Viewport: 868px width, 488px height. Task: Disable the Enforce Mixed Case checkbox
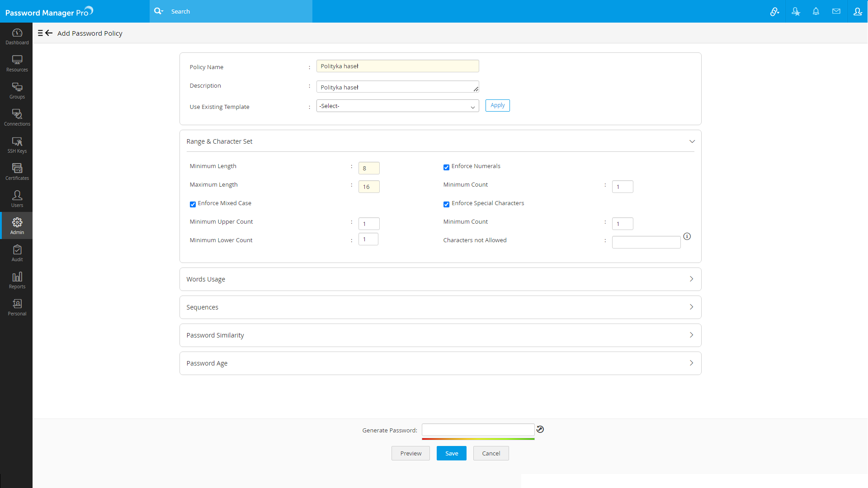(193, 204)
